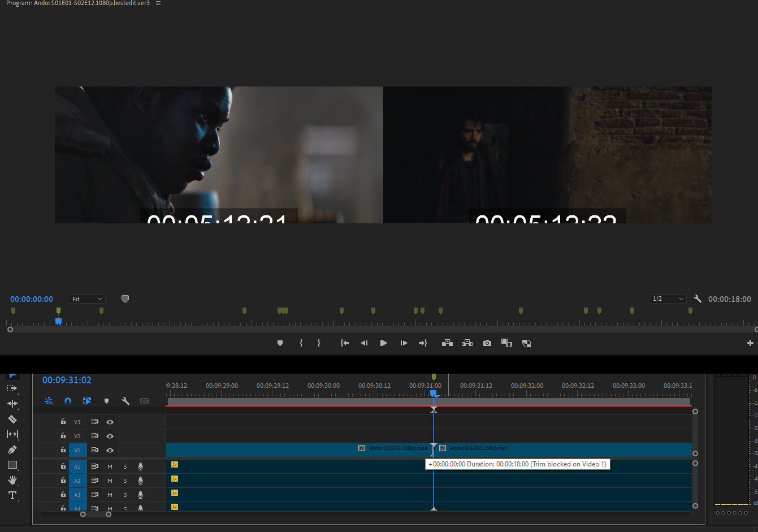Toggle Snap in timeline

[68, 401]
